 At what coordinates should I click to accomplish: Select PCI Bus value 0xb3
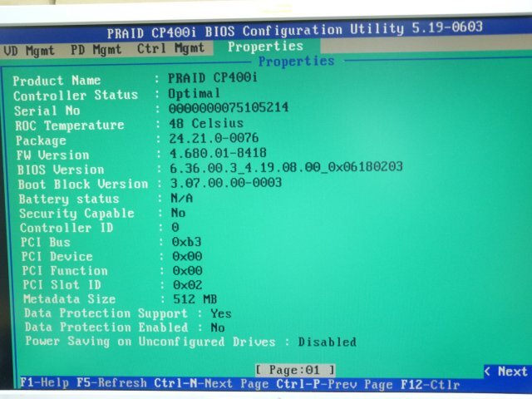coord(186,242)
